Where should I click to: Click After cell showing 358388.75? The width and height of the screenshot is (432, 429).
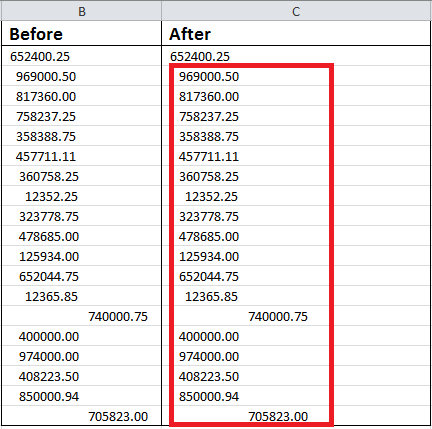point(296,136)
